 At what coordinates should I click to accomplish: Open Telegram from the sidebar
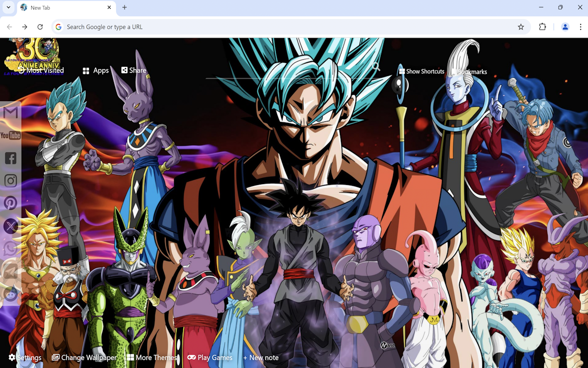[x=11, y=272]
